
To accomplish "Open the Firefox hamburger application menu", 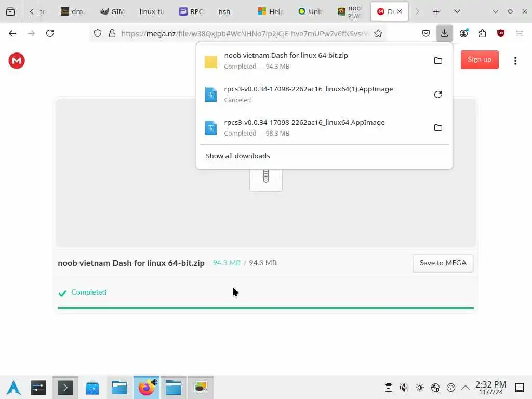I will coord(520,33).
